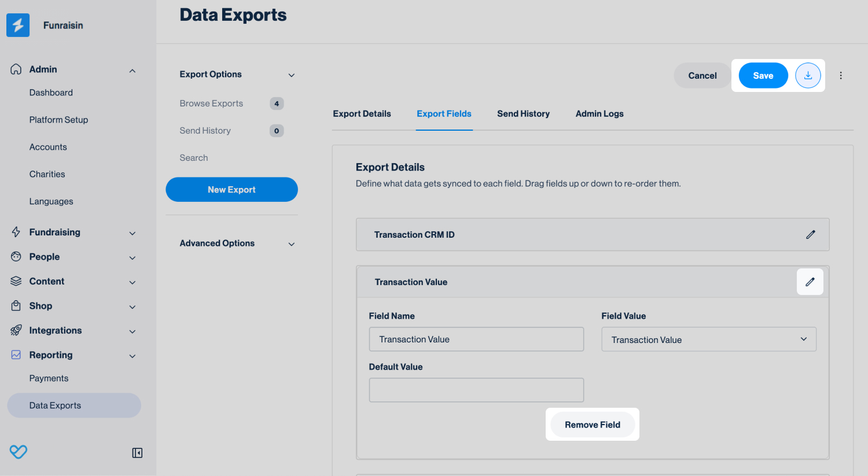Screen dimensions: 868x476
Task: Edit the Transaction CRM ID field pencil
Action: click(x=811, y=234)
